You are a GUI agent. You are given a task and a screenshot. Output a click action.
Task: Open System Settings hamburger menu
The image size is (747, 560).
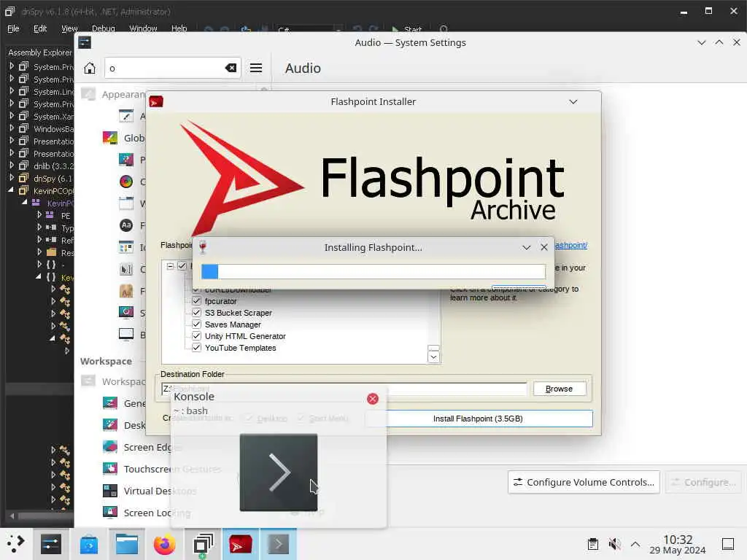tap(256, 68)
